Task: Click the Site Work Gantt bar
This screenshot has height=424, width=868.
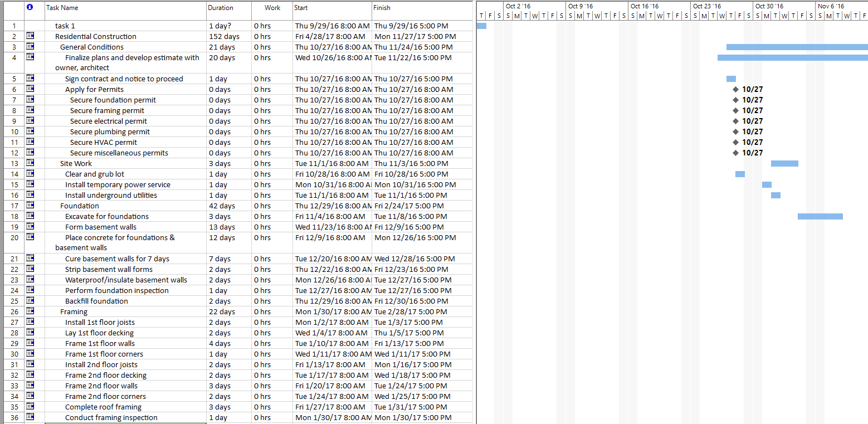Action: click(x=784, y=163)
